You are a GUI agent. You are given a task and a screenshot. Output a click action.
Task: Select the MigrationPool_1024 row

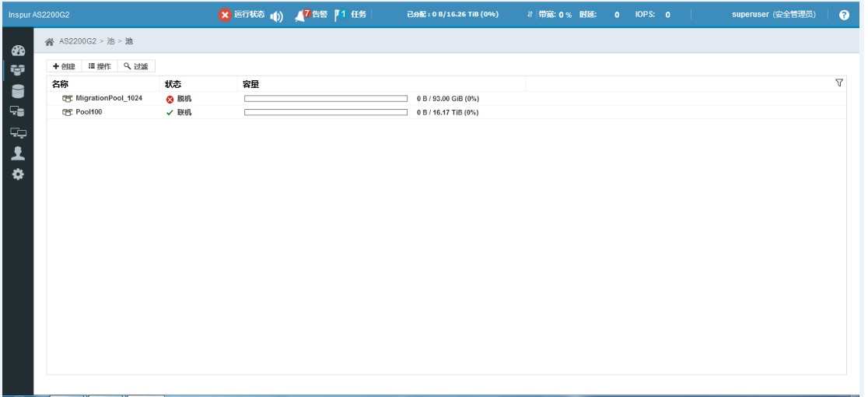(108, 99)
